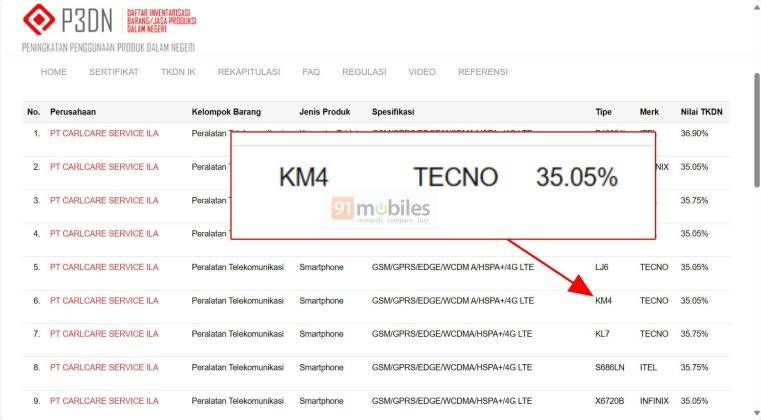This screenshot has height=420, width=761.
Task: Select the REGULASI menu item
Action: tap(364, 72)
